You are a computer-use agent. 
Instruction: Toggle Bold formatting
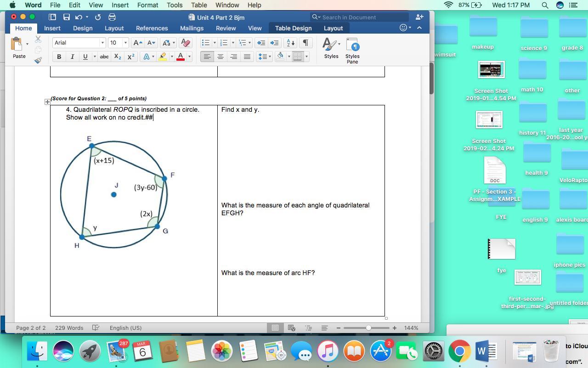pyautogui.click(x=59, y=57)
